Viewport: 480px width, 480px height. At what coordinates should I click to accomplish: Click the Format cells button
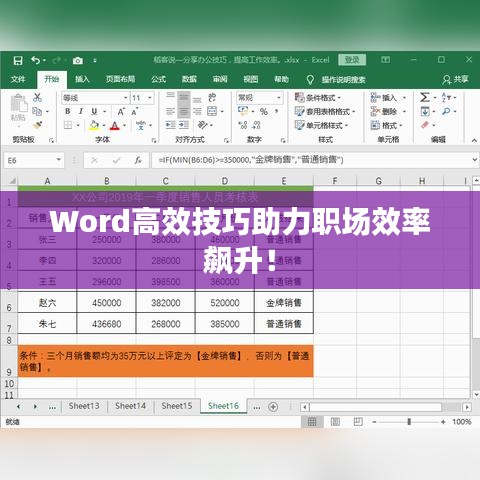[x=387, y=125]
